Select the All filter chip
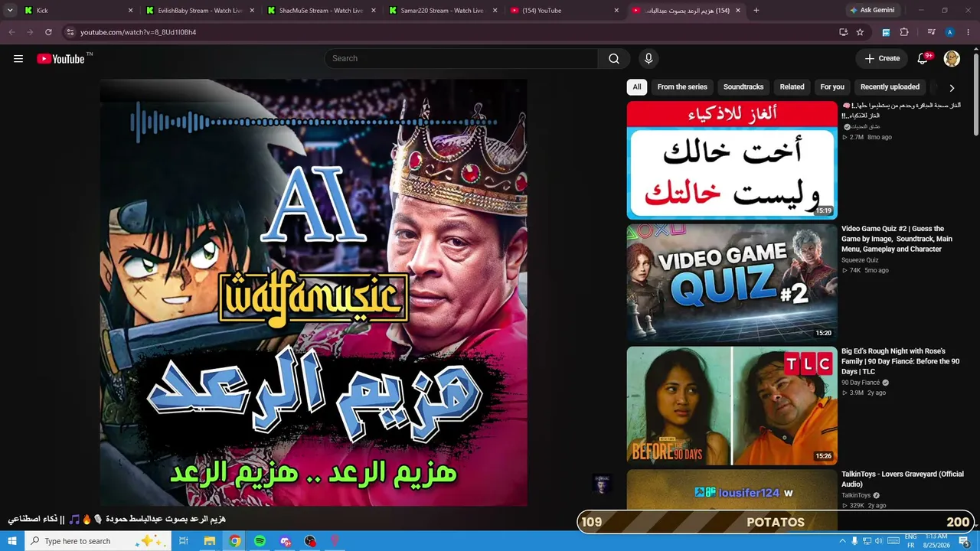The height and width of the screenshot is (551, 980). [636, 86]
